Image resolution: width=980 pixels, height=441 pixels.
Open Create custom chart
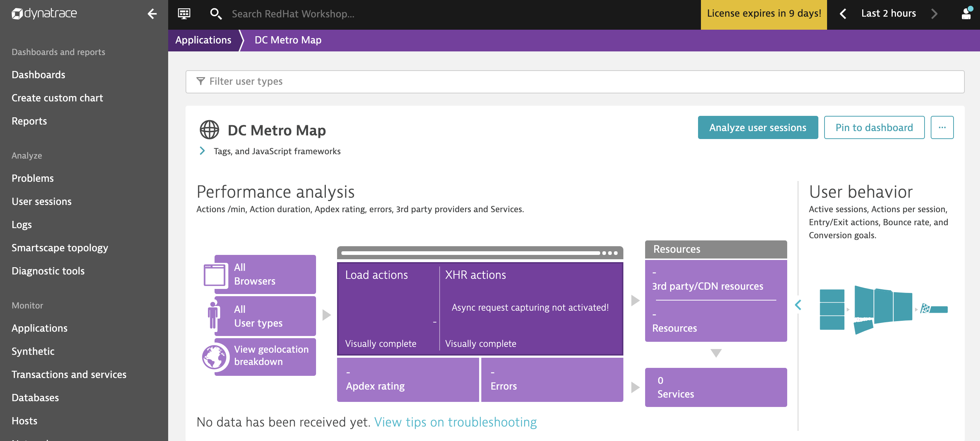coord(57,98)
